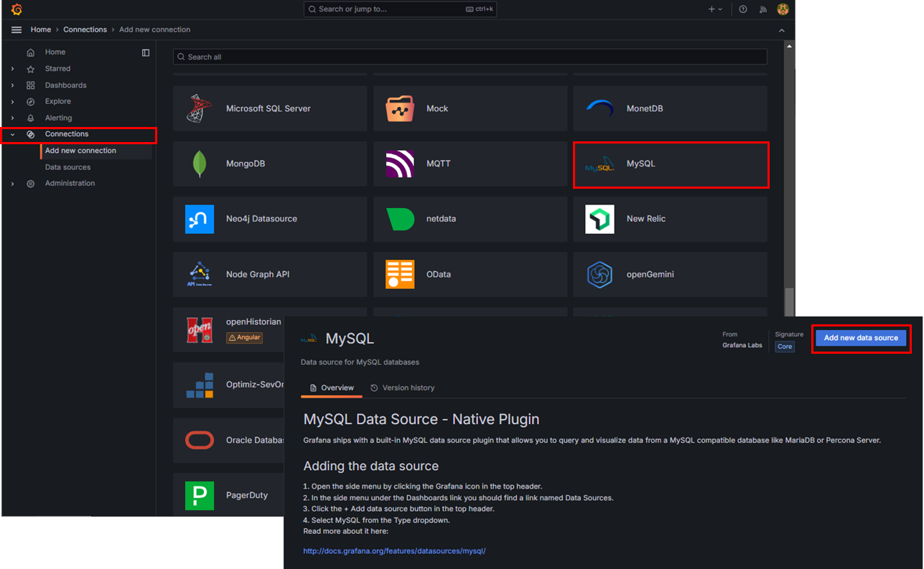The image size is (924, 569).
Task: Click the Search all input field
Action: point(470,57)
